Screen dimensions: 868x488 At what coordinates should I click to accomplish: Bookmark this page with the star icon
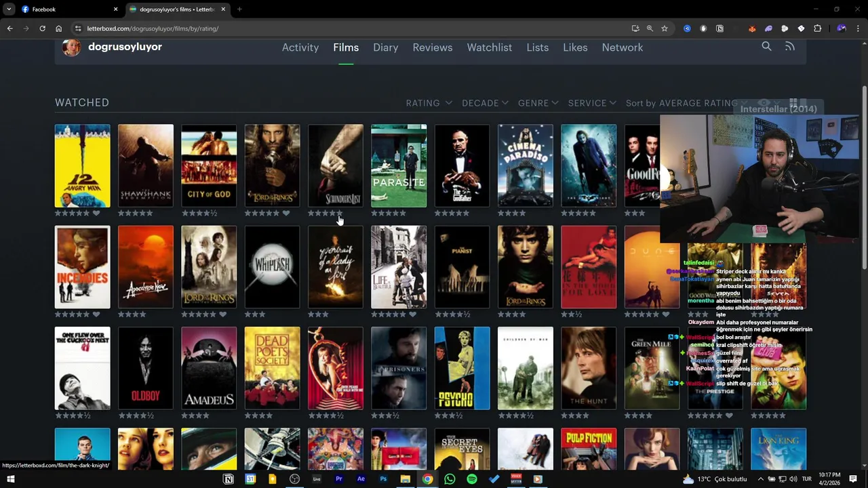click(x=665, y=28)
